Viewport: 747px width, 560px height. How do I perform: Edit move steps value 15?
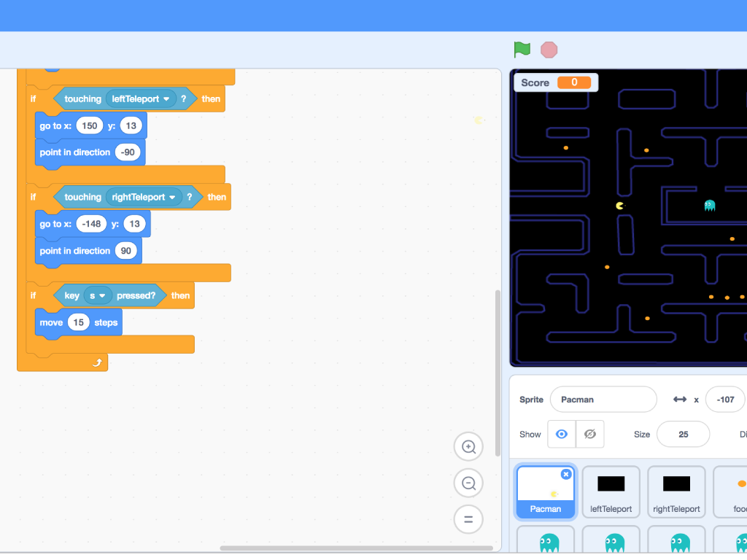(79, 322)
